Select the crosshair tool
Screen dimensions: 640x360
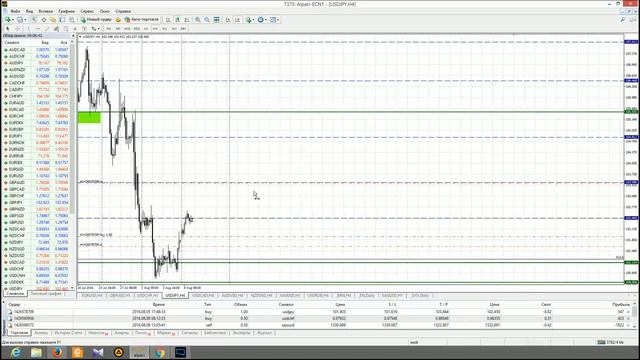(17, 29)
